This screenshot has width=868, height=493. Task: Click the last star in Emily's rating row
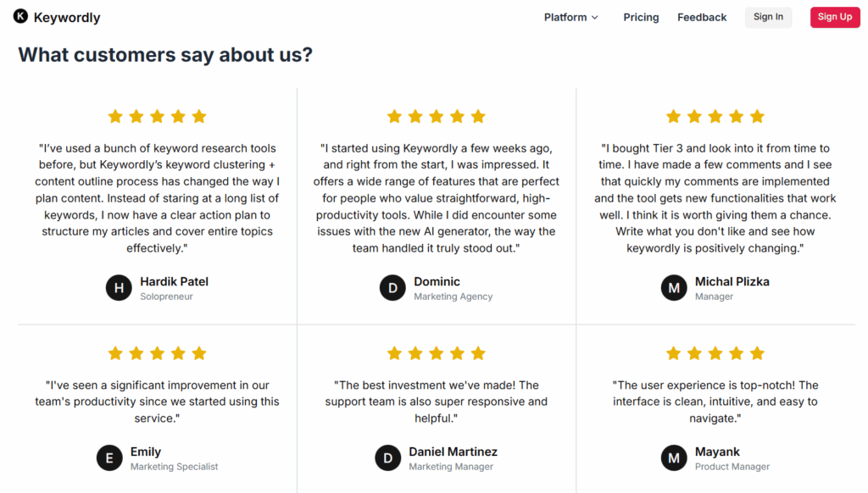[x=199, y=353]
